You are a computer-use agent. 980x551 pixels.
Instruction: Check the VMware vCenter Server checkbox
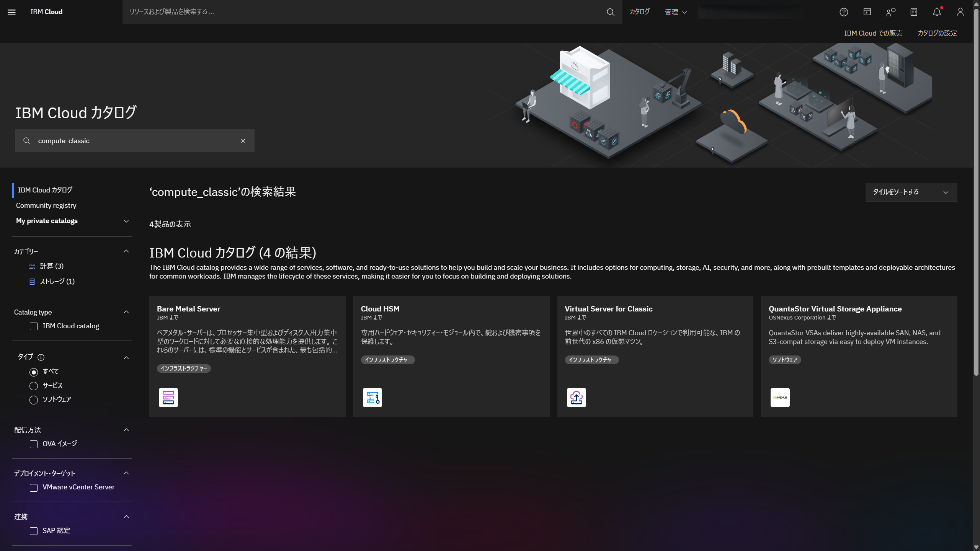(34, 487)
